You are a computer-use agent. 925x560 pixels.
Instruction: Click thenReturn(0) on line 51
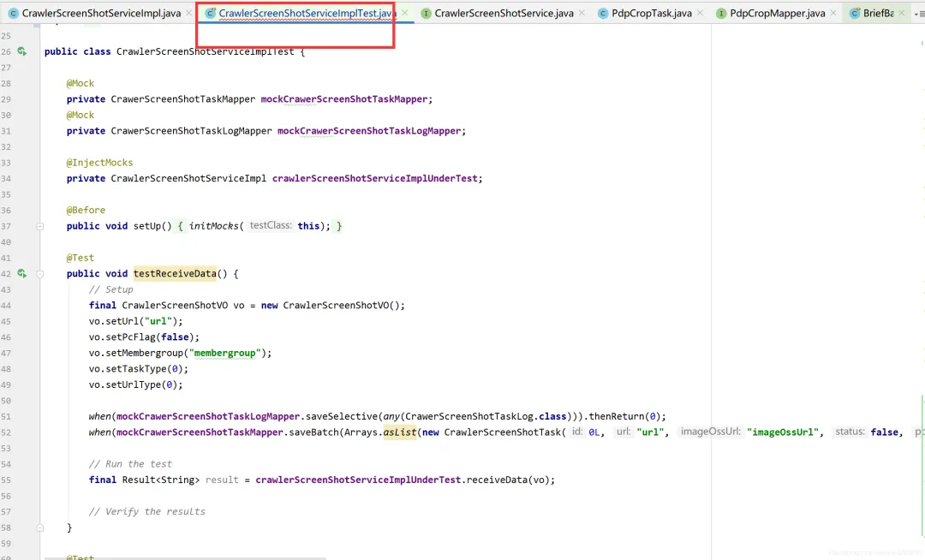624,416
